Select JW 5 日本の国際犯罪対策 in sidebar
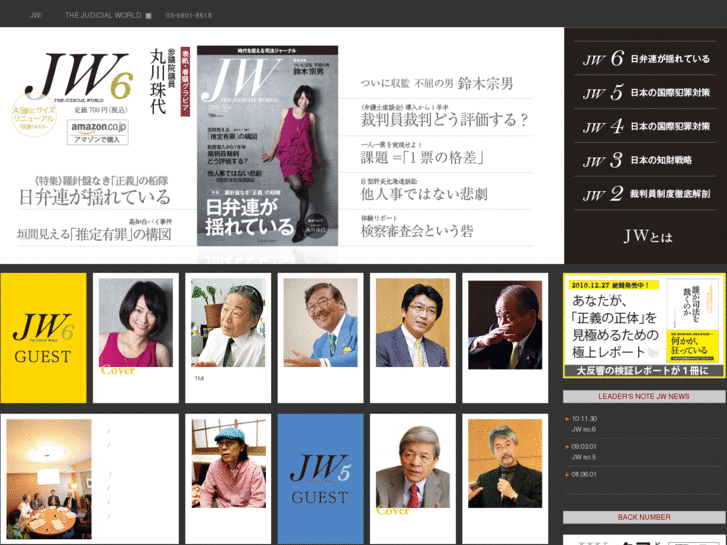Image resolution: width=727 pixels, height=545 pixels. (645, 92)
